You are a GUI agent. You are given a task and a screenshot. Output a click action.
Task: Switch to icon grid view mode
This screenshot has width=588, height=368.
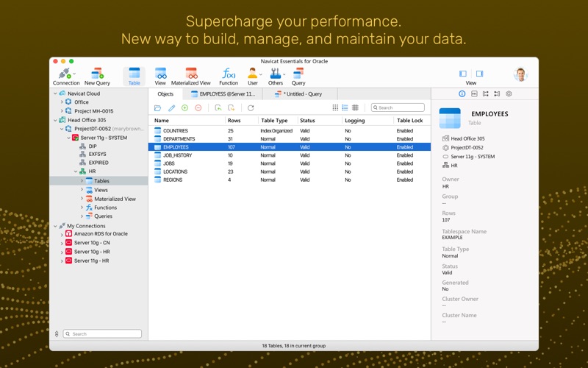pyautogui.click(x=335, y=107)
